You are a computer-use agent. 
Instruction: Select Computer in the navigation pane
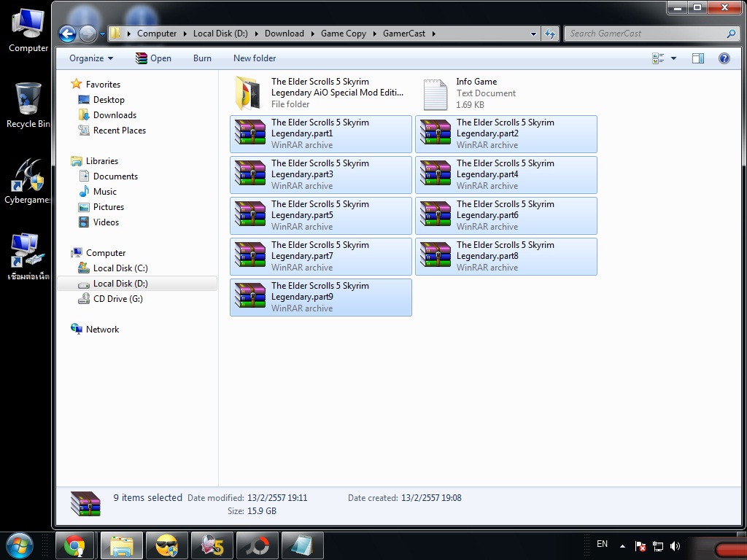[x=105, y=253]
